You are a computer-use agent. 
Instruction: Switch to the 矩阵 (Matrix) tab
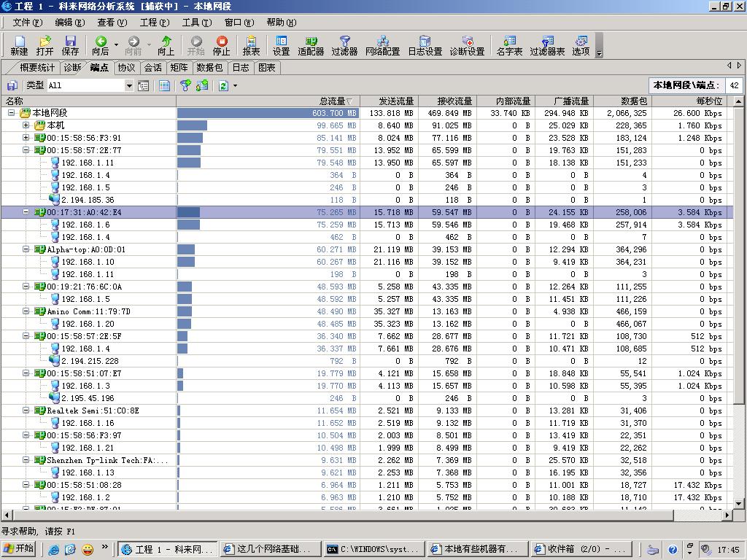[179, 68]
